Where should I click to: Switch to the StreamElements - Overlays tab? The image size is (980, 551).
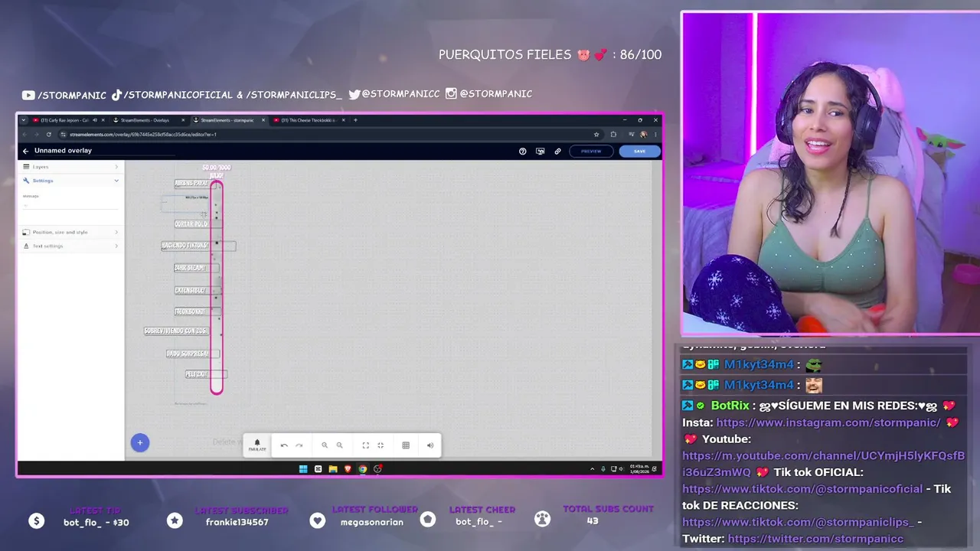pos(145,120)
